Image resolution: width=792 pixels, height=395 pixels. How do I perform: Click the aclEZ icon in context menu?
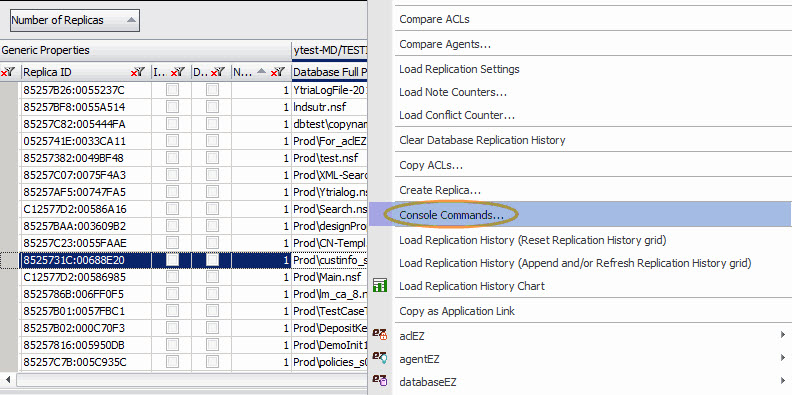pyautogui.click(x=379, y=334)
